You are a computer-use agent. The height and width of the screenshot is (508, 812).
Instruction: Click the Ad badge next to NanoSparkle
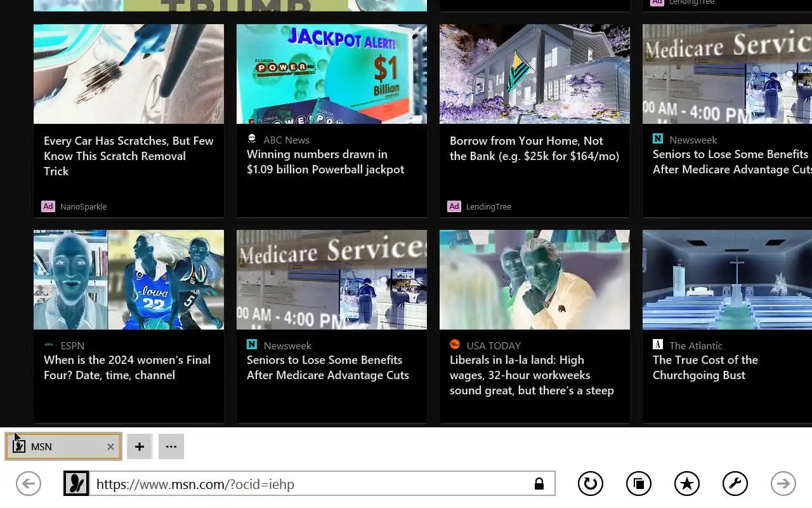click(x=48, y=206)
